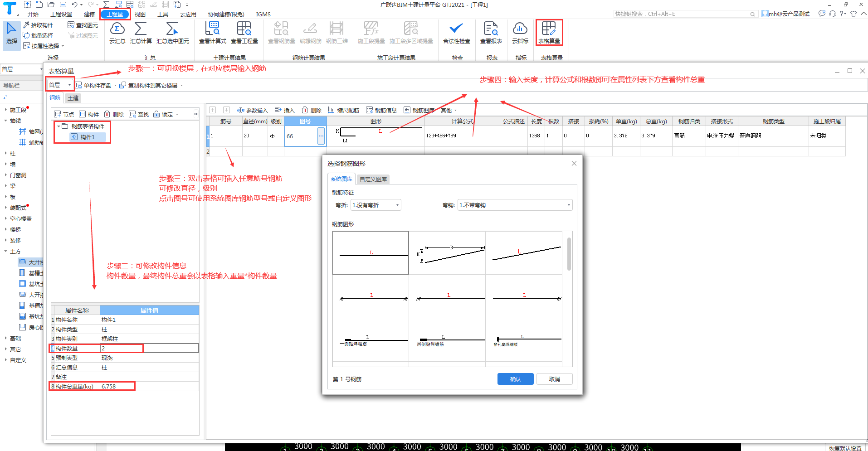The image size is (868, 451).
Task: Click the undo icon in title bar
Action: 74,5
